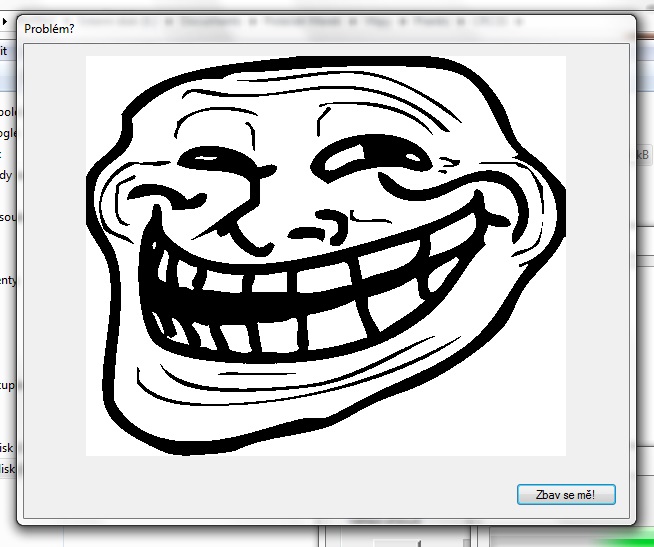Click the breadcrumb arrow in the window behind the dialog
The width and height of the screenshot is (654, 547).
[5, 21]
